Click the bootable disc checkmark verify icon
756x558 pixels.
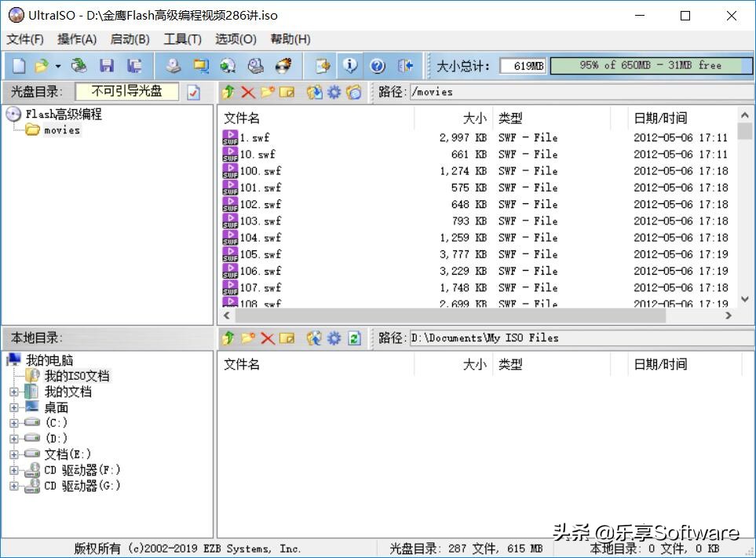pyautogui.click(x=193, y=91)
